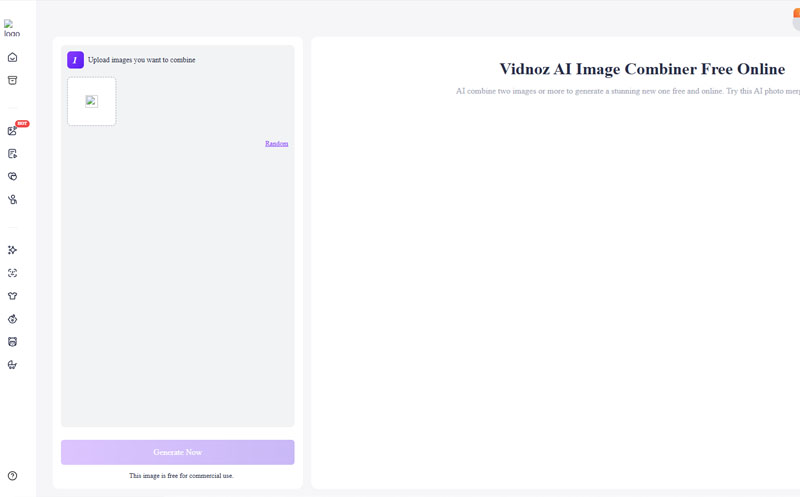Viewport: 800px width, 497px height.
Task: Click the broken image icon in the upload box
Action: click(x=91, y=101)
